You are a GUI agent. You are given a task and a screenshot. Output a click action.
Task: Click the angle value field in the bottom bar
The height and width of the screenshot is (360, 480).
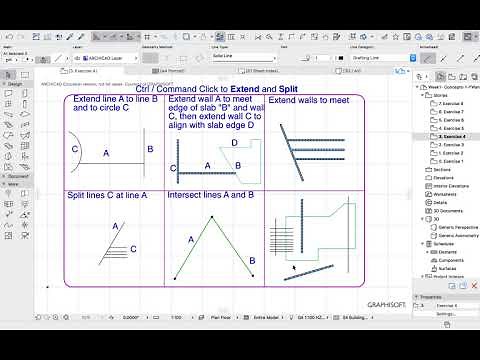pos(131,317)
